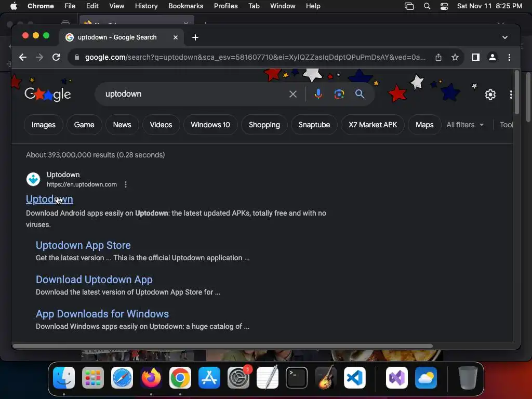532x399 pixels.
Task: Click the browser forward arrow
Action: [39, 57]
